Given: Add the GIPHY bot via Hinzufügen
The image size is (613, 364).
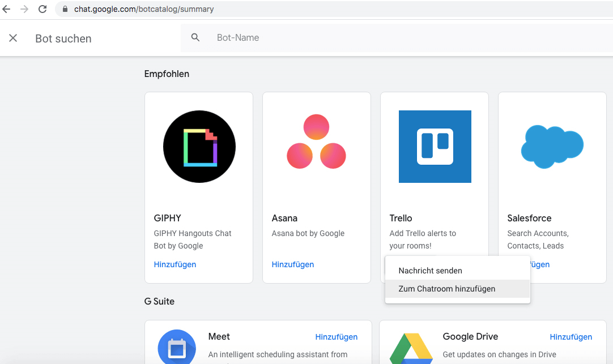Looking at the screenshot, I should pyautogui.click(x=174, y=264).
